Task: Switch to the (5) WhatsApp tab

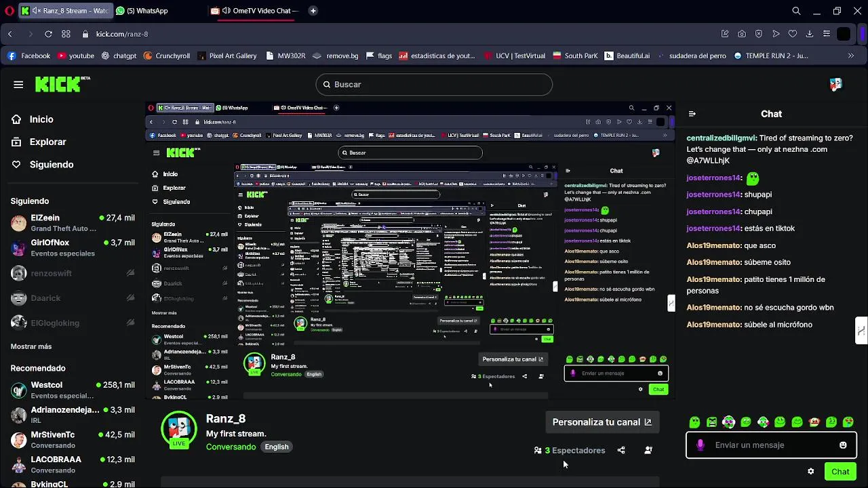Action: (x=142, y=11)
